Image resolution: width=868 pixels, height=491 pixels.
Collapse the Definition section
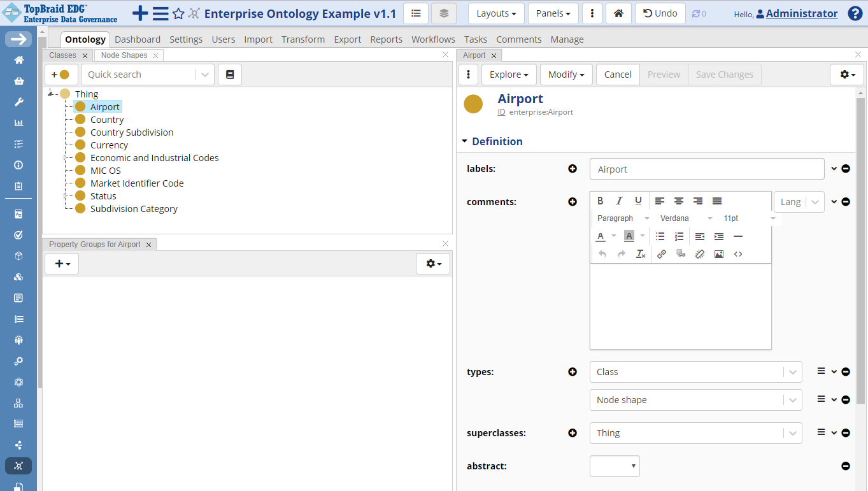(x=464, y=141)
